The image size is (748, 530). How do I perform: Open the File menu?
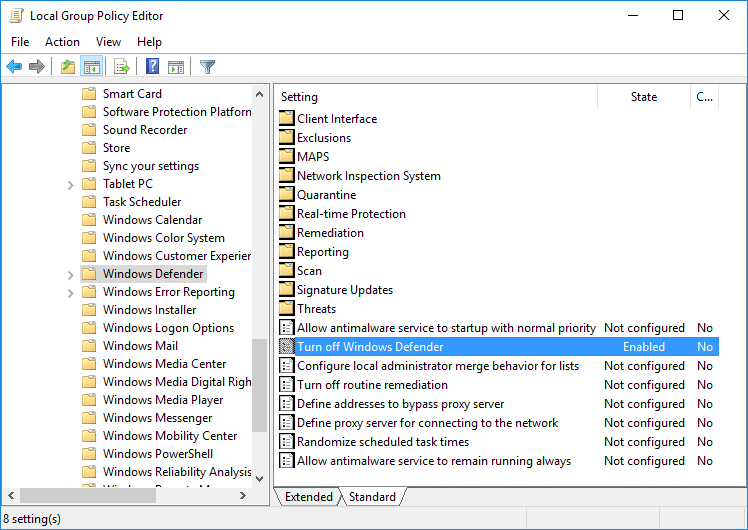(x=20, y=42)
